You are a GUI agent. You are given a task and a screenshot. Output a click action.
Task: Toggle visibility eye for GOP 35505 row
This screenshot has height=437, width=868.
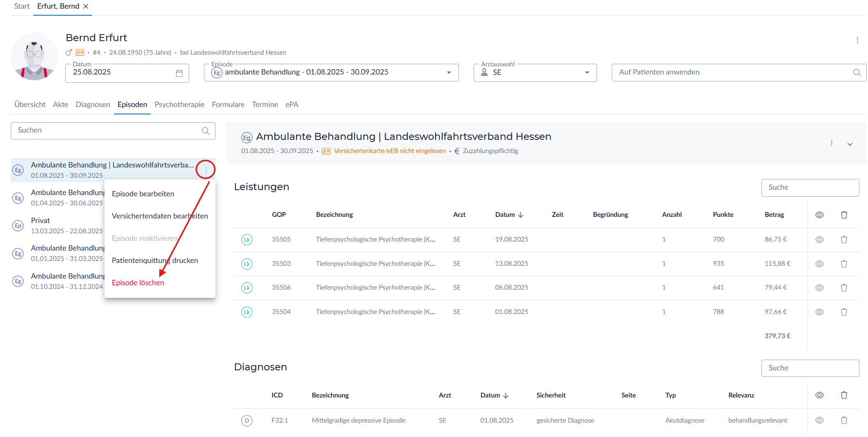[819, 239]
